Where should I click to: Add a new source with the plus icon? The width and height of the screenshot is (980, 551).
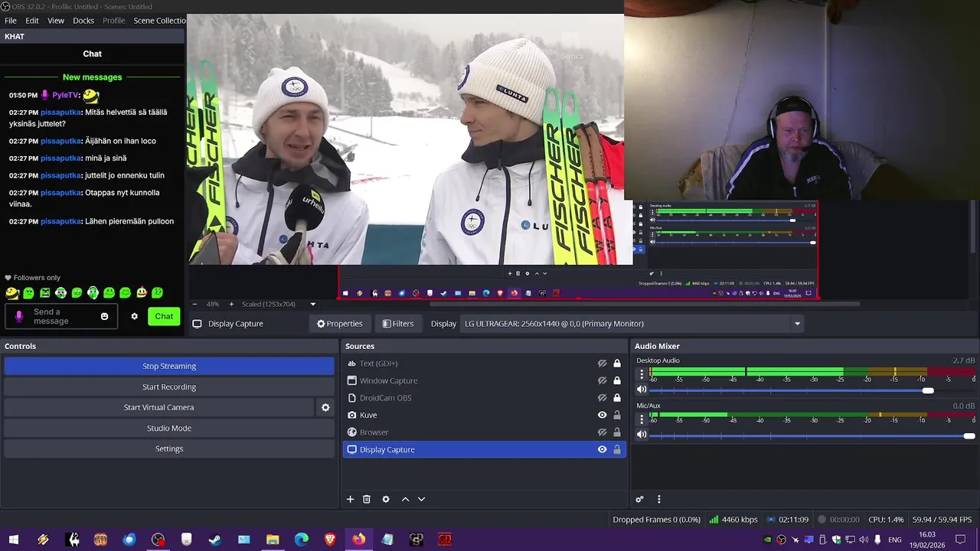coord(350,499)
